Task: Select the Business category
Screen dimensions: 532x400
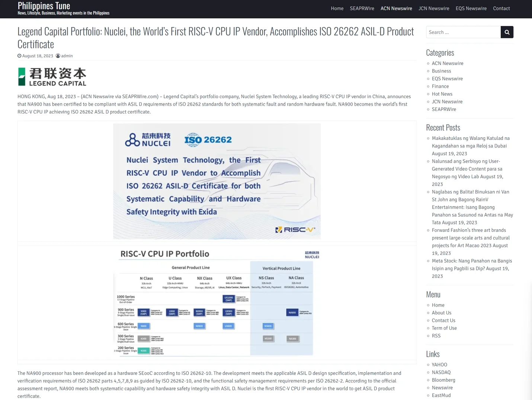Action: pyautogui.click(x=441, y=71)
